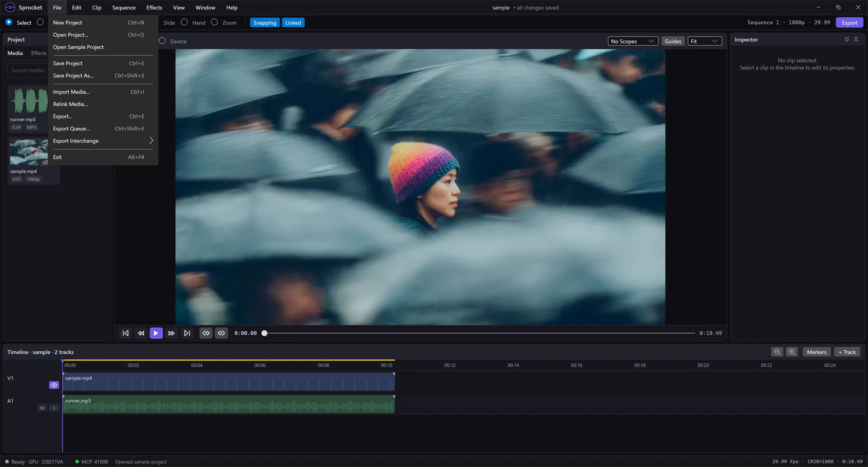The height and width of the screenshot is (467, 868).
Task: Click the Ready · GPU · D3D11VA status
Action: point(34,462)
